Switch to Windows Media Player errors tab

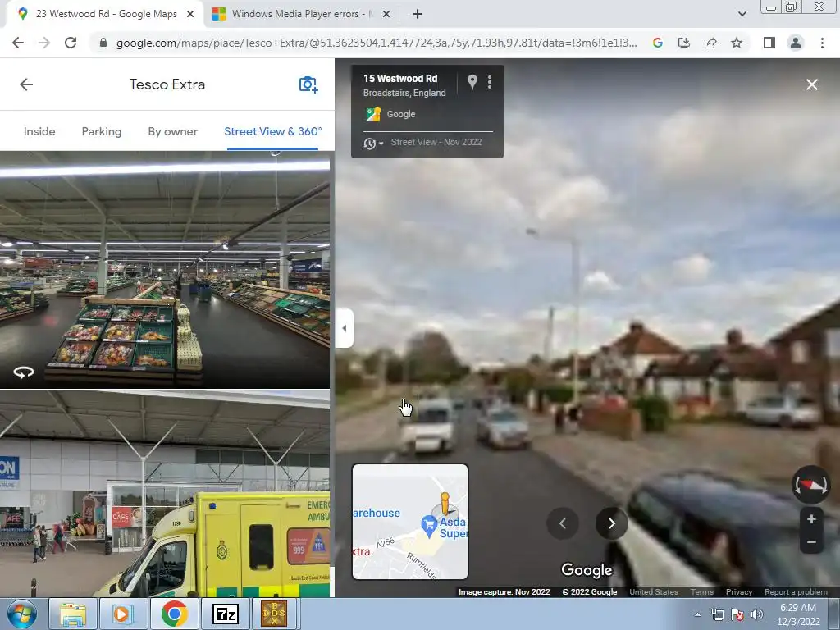(302, 14)
